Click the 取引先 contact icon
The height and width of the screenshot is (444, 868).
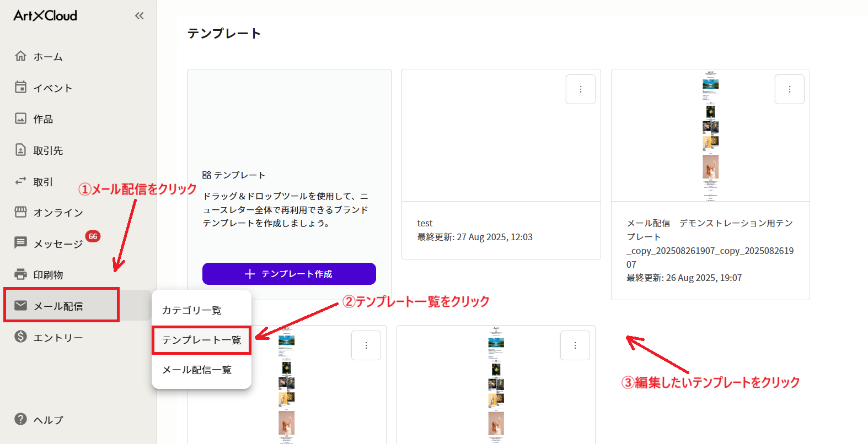coord(20,150)
